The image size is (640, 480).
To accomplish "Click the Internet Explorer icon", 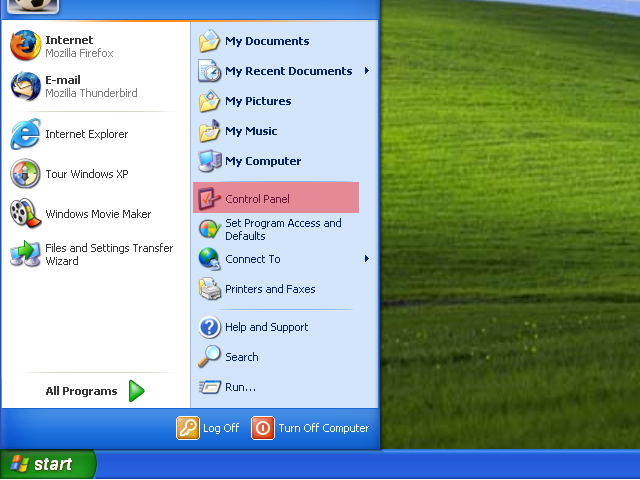I will pos(25,134).
